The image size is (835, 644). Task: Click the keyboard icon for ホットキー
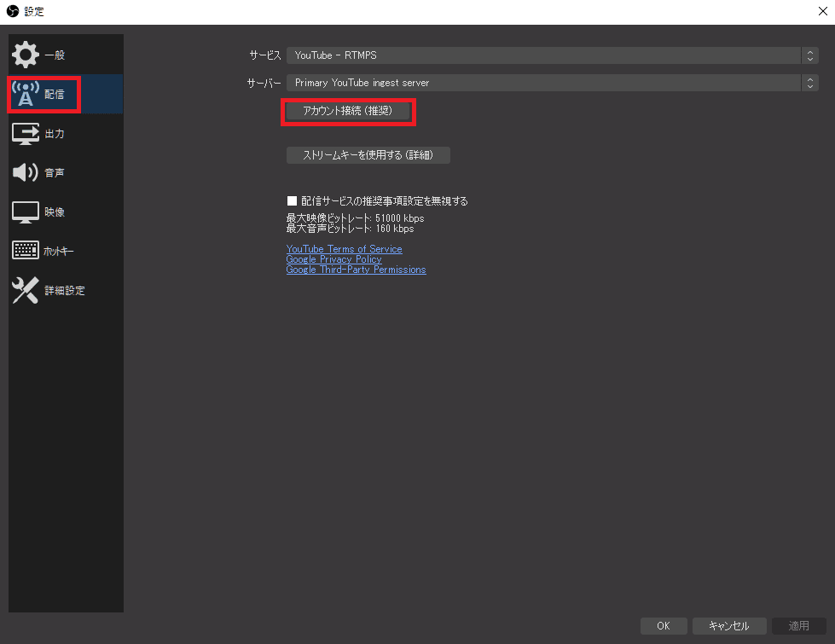26,251
